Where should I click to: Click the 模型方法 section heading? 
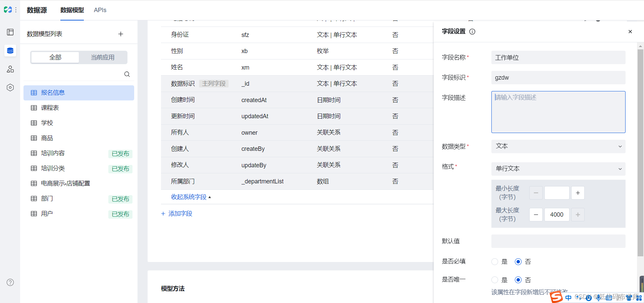173,289
